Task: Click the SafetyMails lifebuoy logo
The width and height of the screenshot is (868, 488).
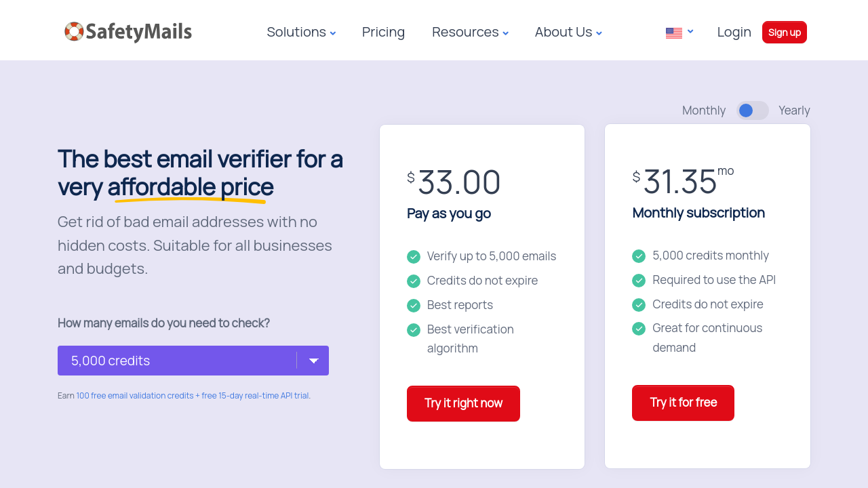Action: pyautogui.click(x=74, y=32)
